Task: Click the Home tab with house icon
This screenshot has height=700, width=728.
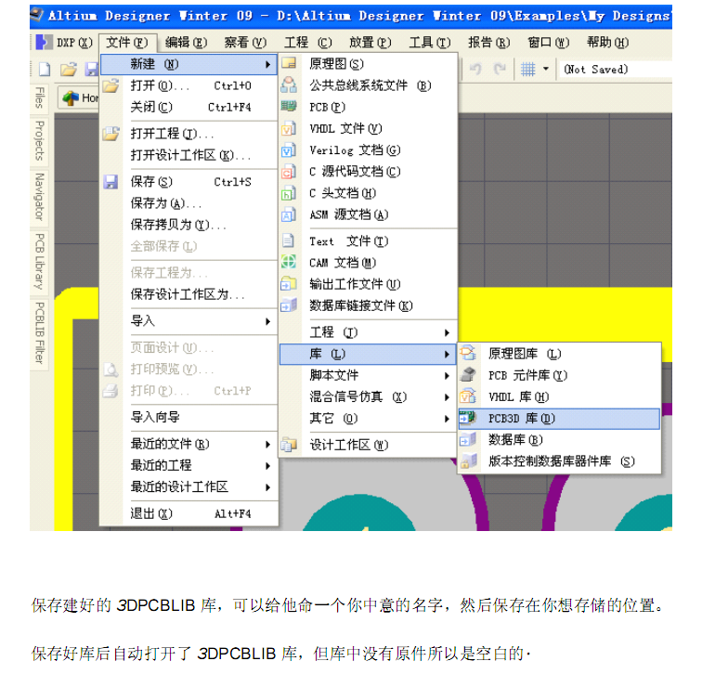Action: (78, 98)
